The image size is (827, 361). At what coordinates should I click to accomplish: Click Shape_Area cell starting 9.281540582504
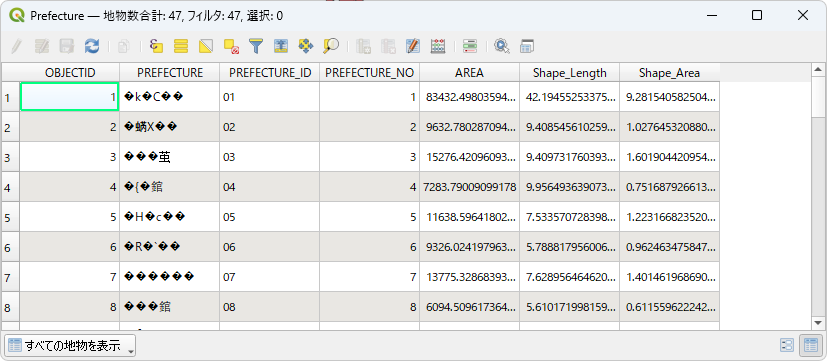tap(669, 97)
